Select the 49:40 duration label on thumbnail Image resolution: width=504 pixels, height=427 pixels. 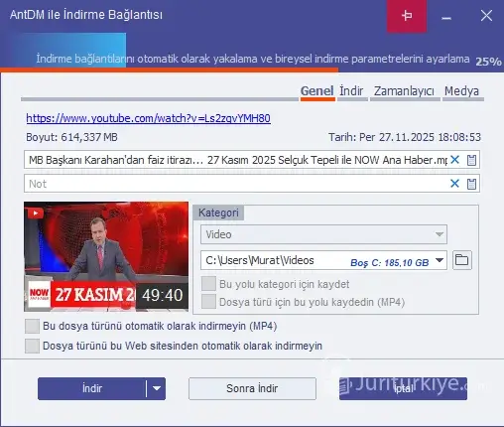[163, 295]
